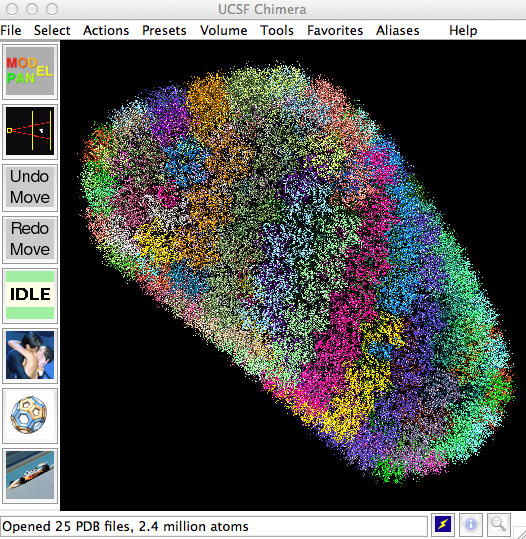Click the kissing couple photo icon

tap(30, 355)
